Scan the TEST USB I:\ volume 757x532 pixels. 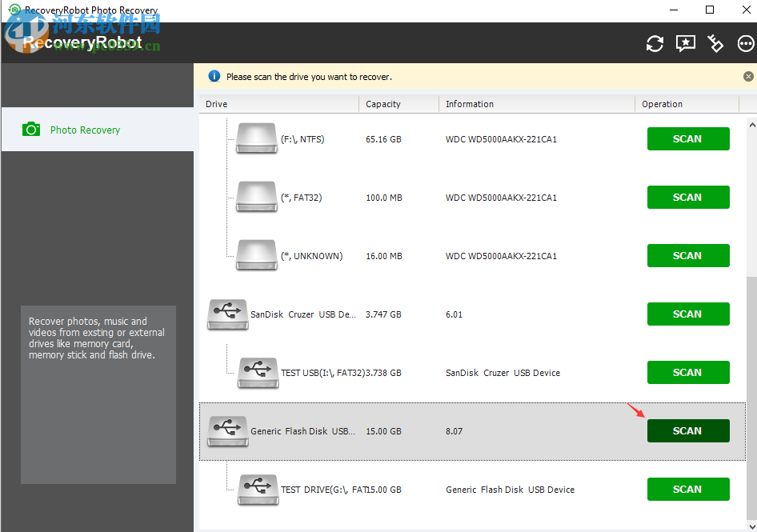point(688,373)
